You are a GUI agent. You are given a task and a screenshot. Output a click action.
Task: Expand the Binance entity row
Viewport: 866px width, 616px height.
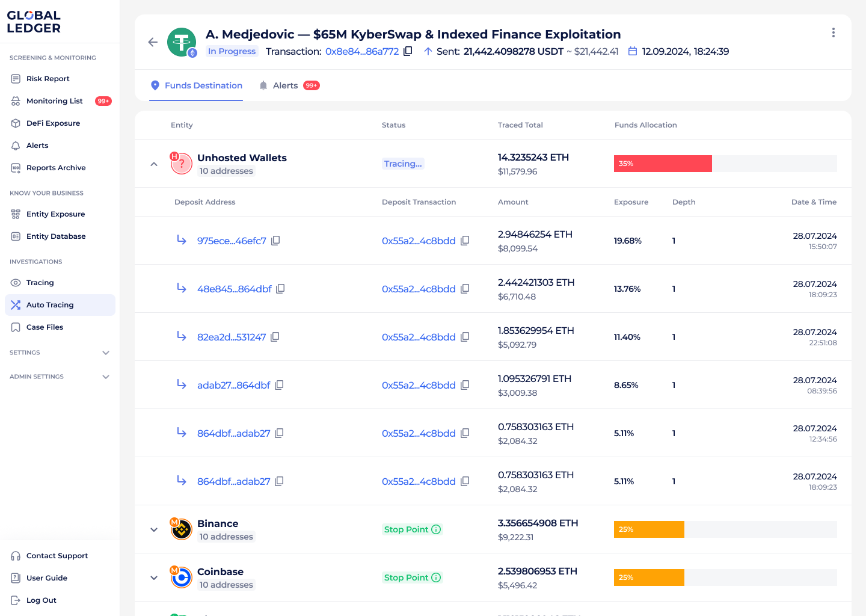tap(153, 529)
